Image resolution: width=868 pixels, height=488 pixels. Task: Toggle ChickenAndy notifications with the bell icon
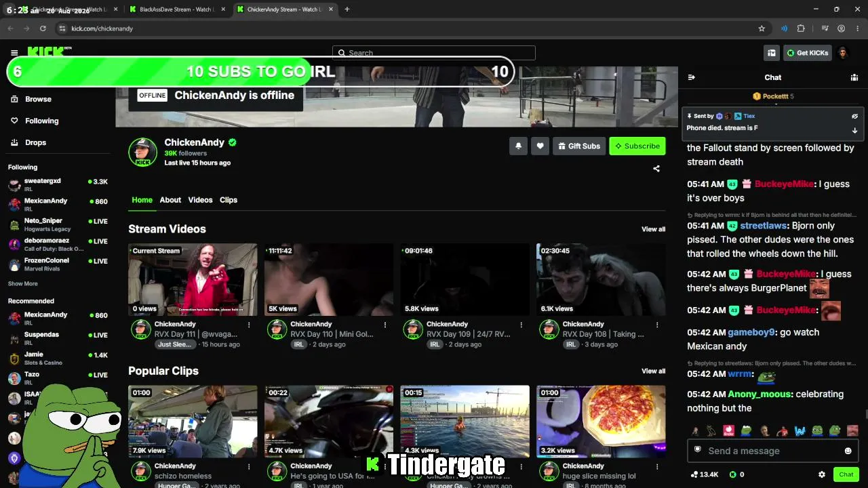[x=518, y=146]
